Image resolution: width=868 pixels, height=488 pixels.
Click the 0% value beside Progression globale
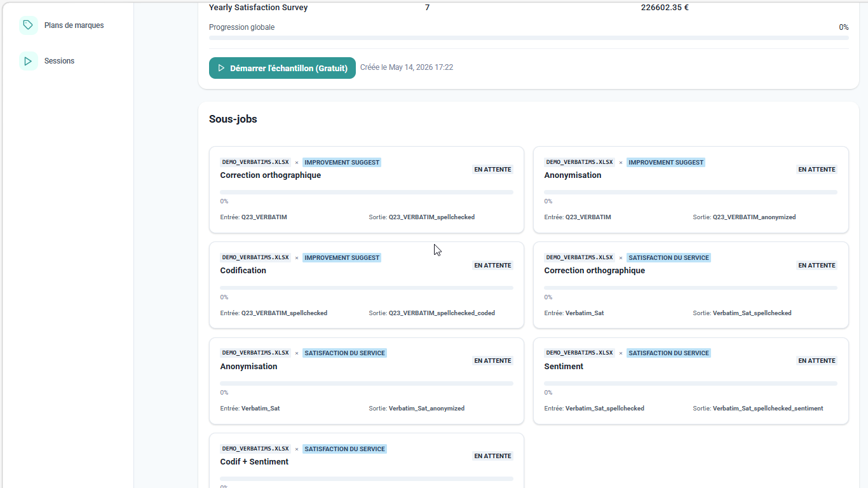pyautogui.click(x=844, y=27)
